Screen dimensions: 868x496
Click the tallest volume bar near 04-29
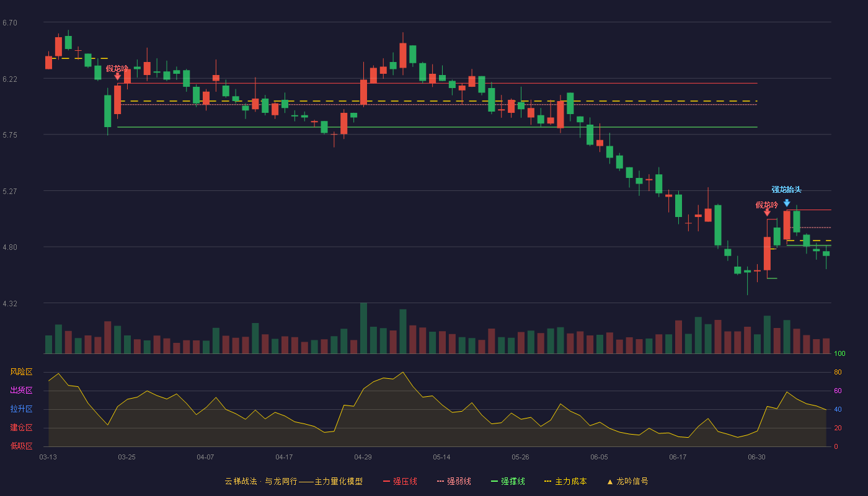(x=363, y=328)
